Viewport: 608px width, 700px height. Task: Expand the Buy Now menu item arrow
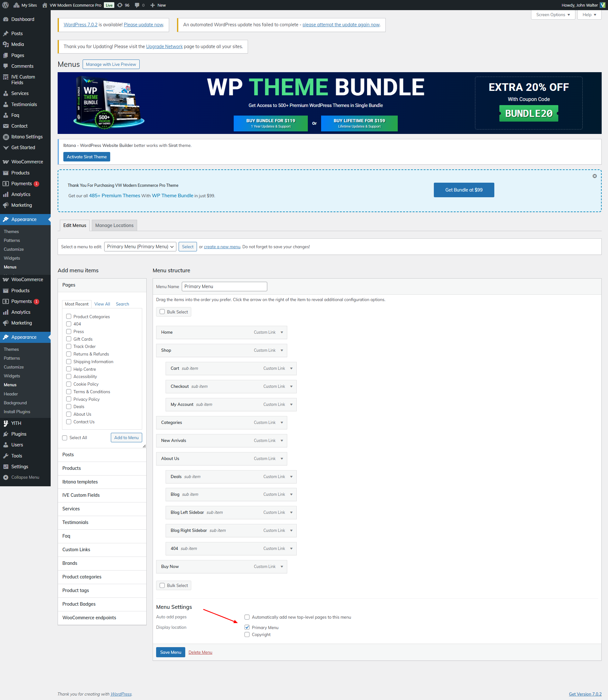pyautogui.click(x=282, y=567)
